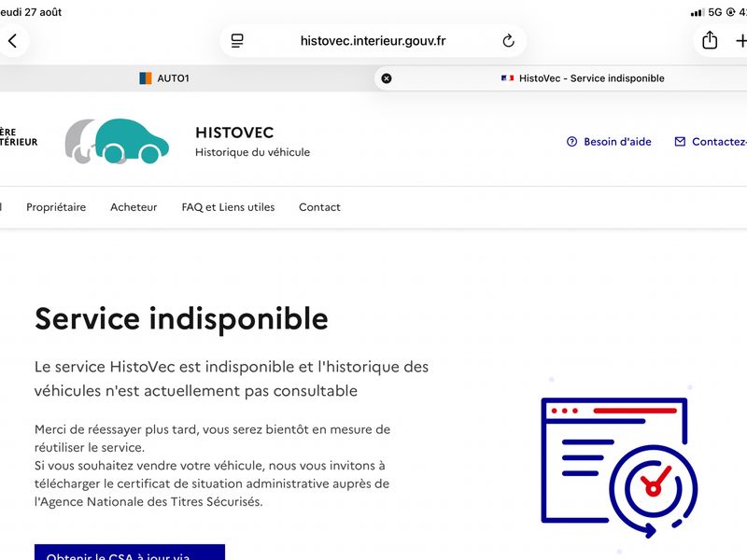This screenshot has width=747, height=560.
Task: Click the Service indisponible heading
Action: [x=181, y=318]
